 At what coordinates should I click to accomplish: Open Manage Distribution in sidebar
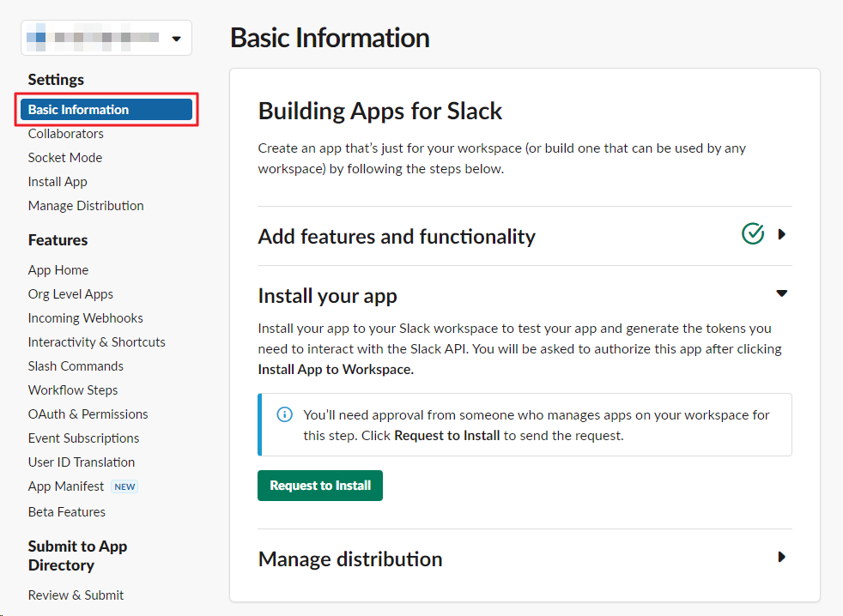tap(86, 205)
